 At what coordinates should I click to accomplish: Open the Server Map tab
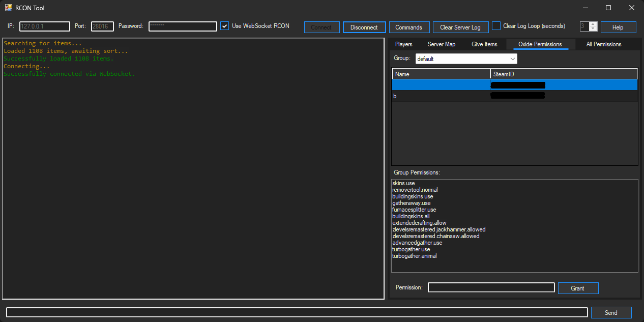pyautogui.click(x=441, y=44)
